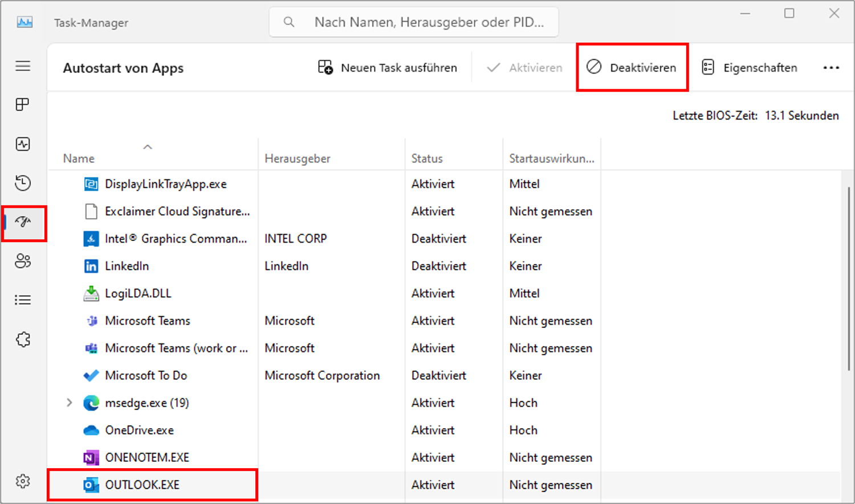Expand the msedge.exe (19) group

point(70,403)
